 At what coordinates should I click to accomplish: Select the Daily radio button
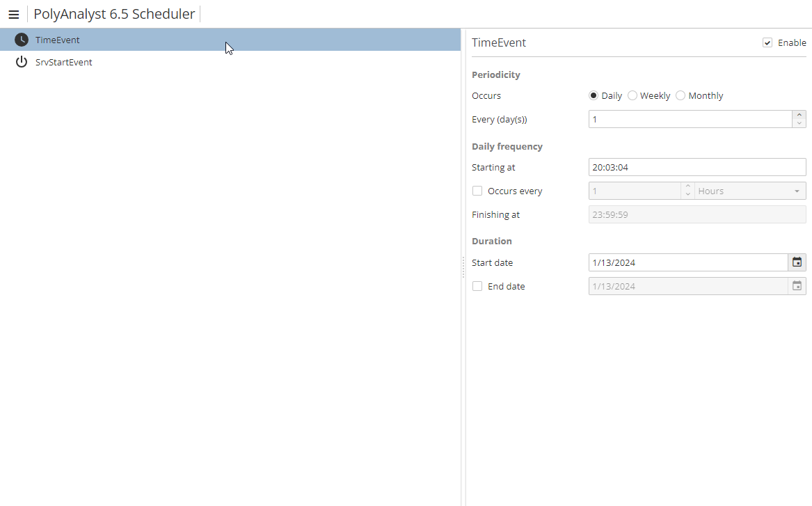(x=594, y=95)
